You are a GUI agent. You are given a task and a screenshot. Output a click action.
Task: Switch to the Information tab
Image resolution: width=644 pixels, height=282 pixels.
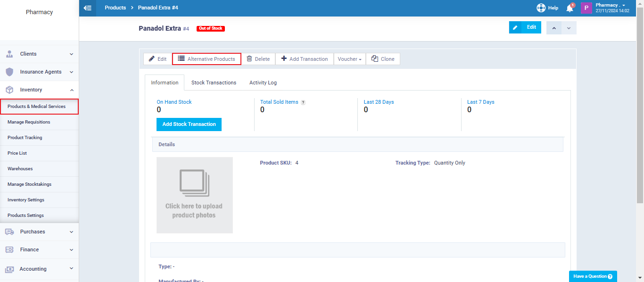(x=165, y=83)
